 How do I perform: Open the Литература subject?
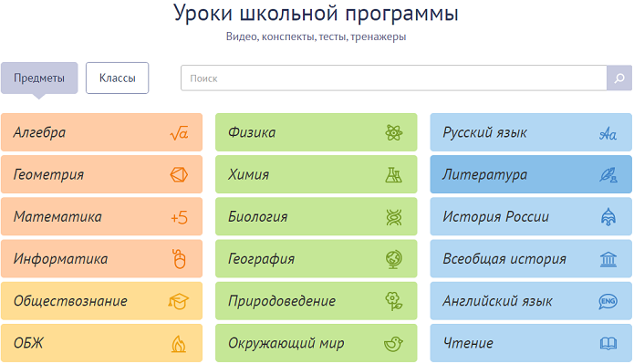point(531,175)
